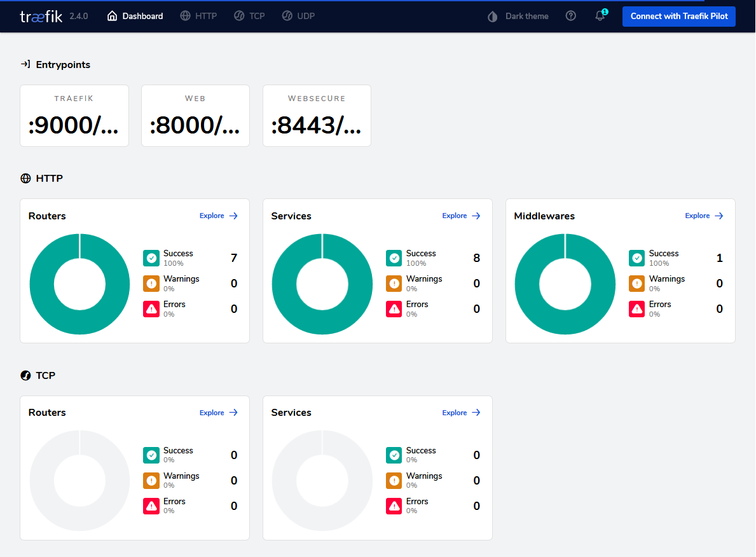Click version number 2.4.0
The image size is (756, 557).
(79, 17)
